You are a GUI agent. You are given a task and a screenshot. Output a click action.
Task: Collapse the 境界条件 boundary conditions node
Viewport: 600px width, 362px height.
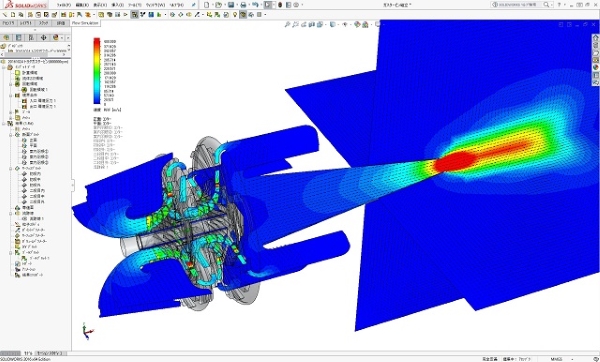[x=11, y=95]
